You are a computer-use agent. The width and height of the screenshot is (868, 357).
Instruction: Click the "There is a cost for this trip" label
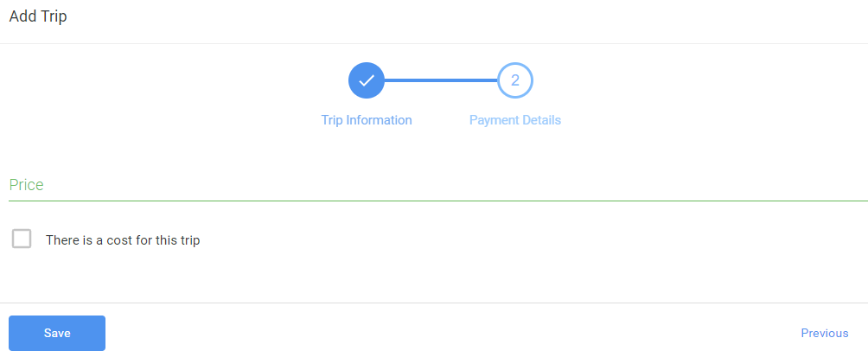[x=123, y=240]
